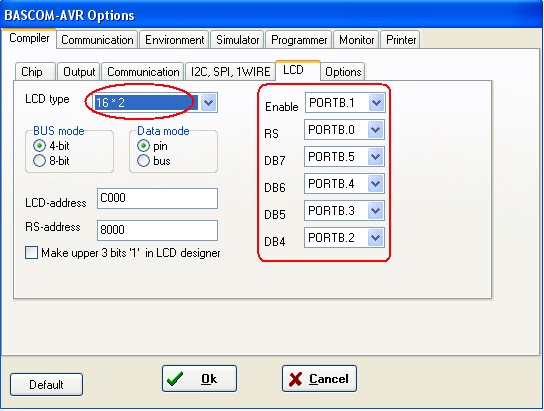Click the RS-address field containing 8000
The image size is (544, 411).
(x=157, y=230)
